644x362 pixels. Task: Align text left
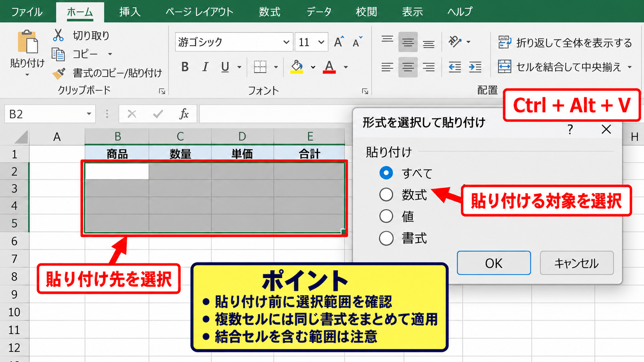pyautogui.click(x=387, y=67)
